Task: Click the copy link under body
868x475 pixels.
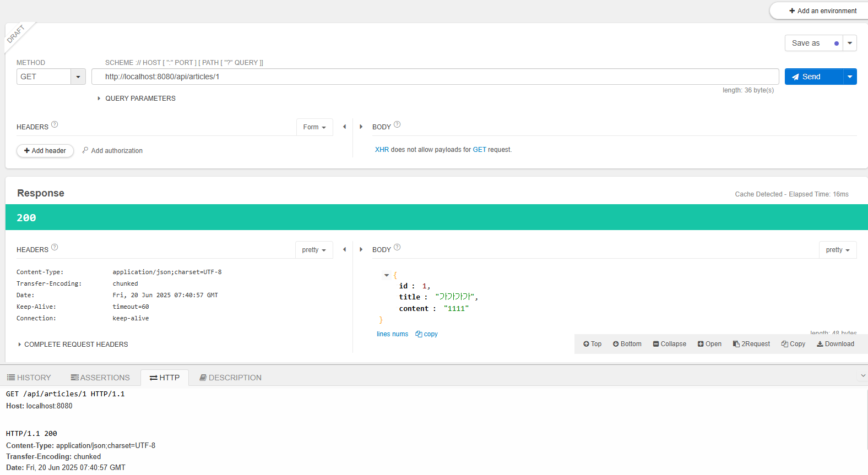Action: point(426,334)
